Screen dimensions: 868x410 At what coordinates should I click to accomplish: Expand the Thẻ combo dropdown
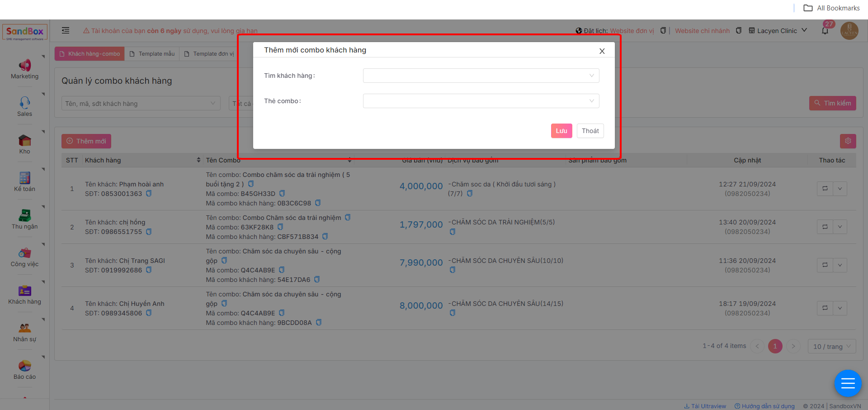[x=481, y=101]
